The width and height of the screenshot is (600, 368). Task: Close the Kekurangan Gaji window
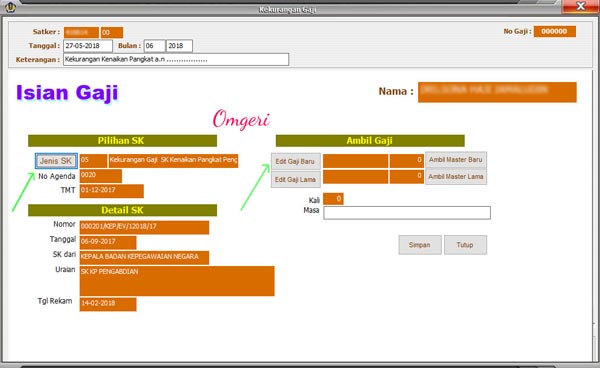coord(580,6)
